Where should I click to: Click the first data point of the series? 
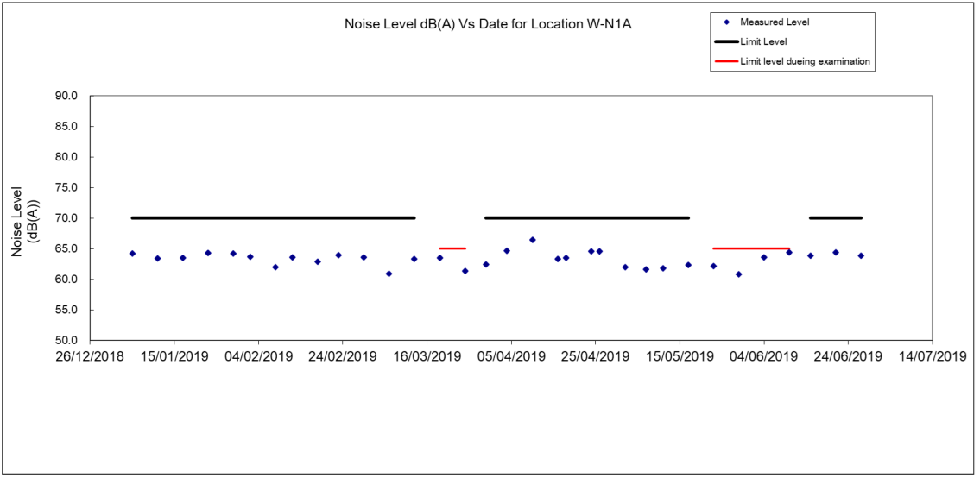coord(132,254)
